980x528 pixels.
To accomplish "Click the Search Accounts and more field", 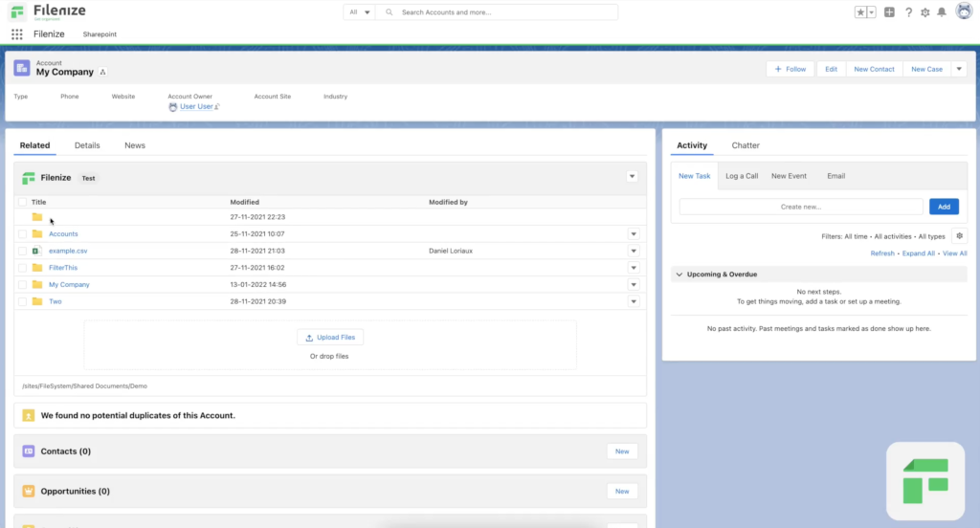I will point(497,11).
